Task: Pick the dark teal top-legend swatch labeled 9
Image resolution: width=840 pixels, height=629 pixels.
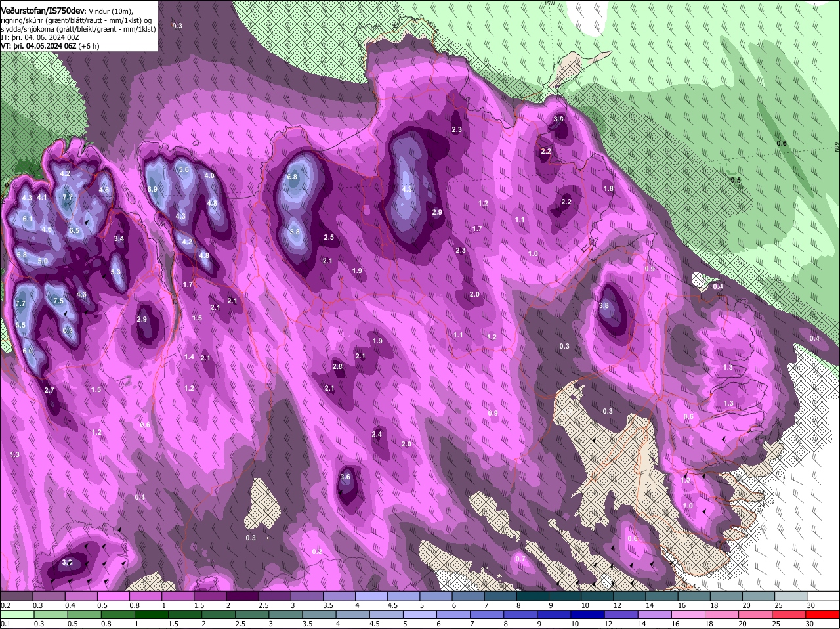Action: pyautogui.click(x=564, y=596)
